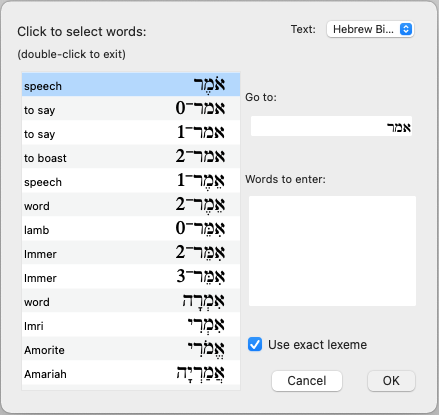
Task: Choose the 'Amorite' row in list
Action: pyautogui.click(x=131, y=348)
